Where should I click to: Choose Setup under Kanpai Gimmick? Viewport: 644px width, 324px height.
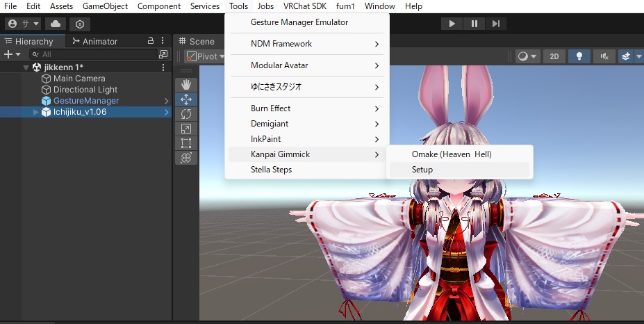point(460,170)
